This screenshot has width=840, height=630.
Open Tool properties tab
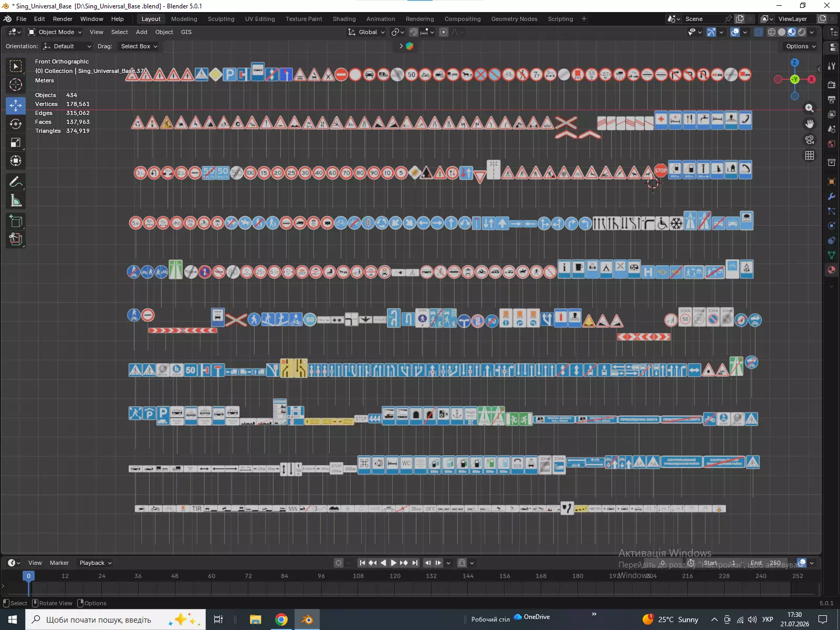tap(832, 66)
